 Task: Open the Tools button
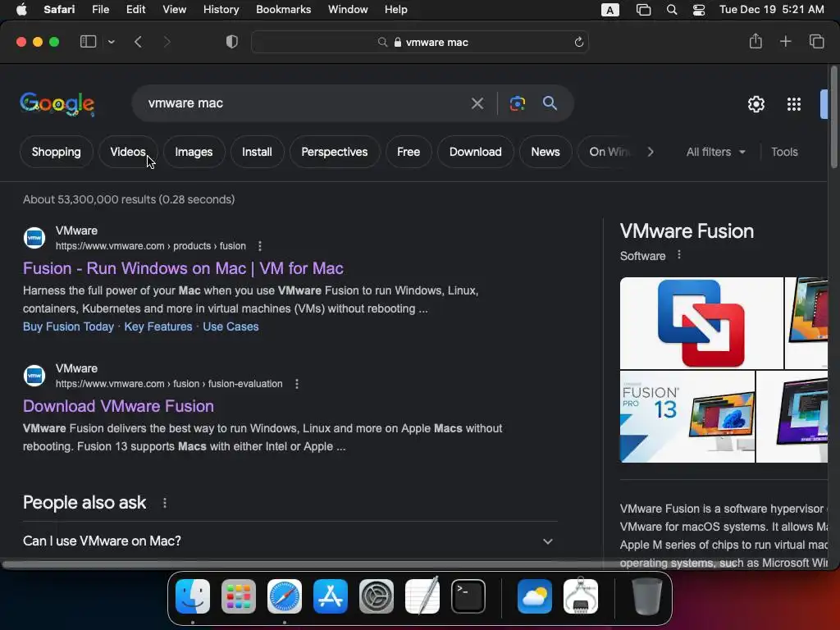(784, 152)
